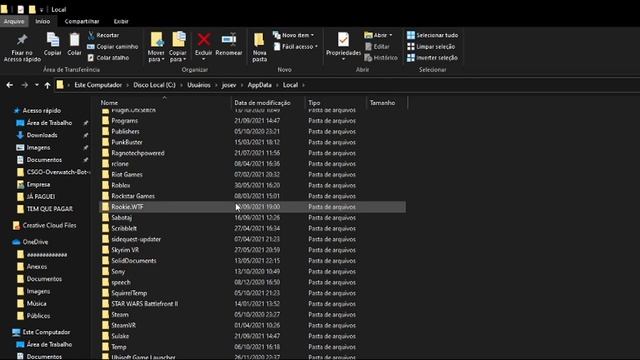The width and height of the screenshot is (640, 360).
Task: Open Creative Cloud Files in sidebar
Action: 49,225
